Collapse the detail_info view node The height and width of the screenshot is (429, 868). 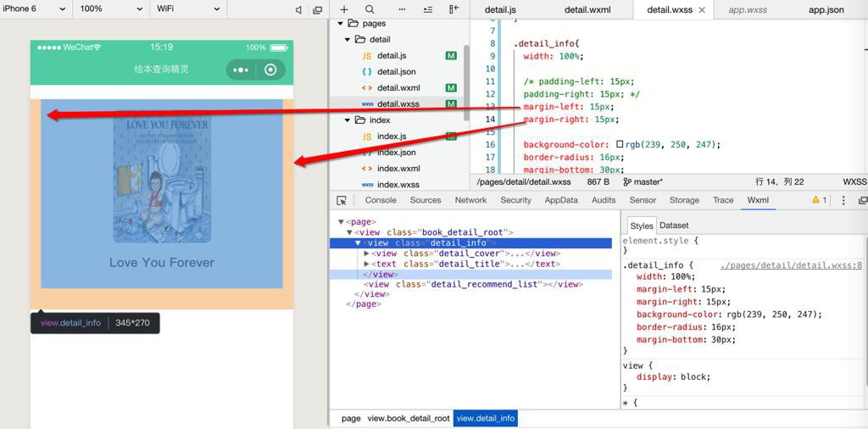pyautogui.click(x=359, y=243)
